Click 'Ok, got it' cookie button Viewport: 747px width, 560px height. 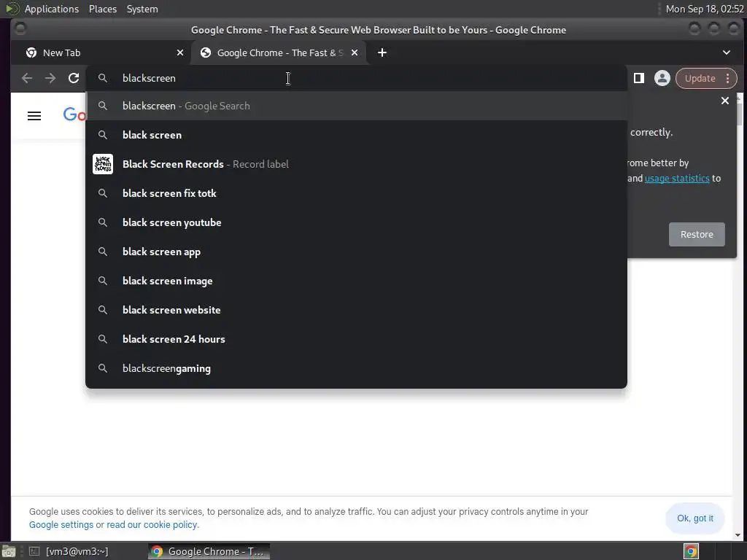(x=695, y=518)
